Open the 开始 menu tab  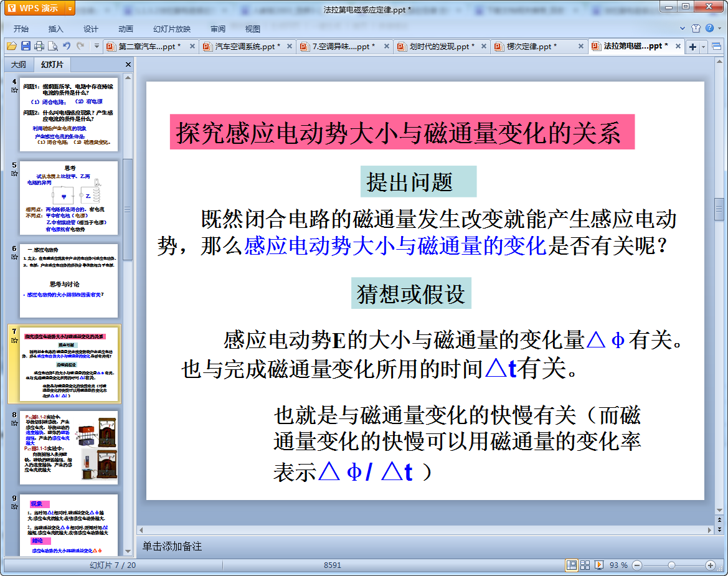pyautogui.click(x=21, y=29)
